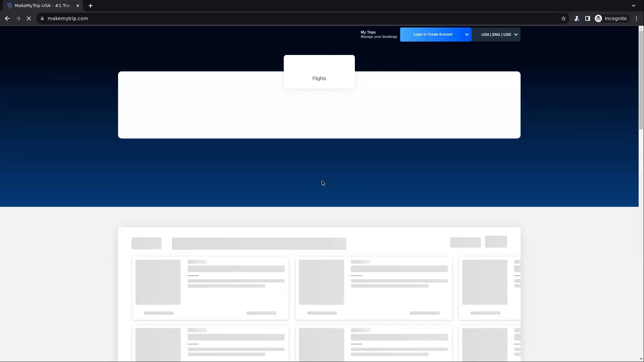The image size is (644, 362).
Task: Bookmark this page with the star icon
Action: (563, 18)
